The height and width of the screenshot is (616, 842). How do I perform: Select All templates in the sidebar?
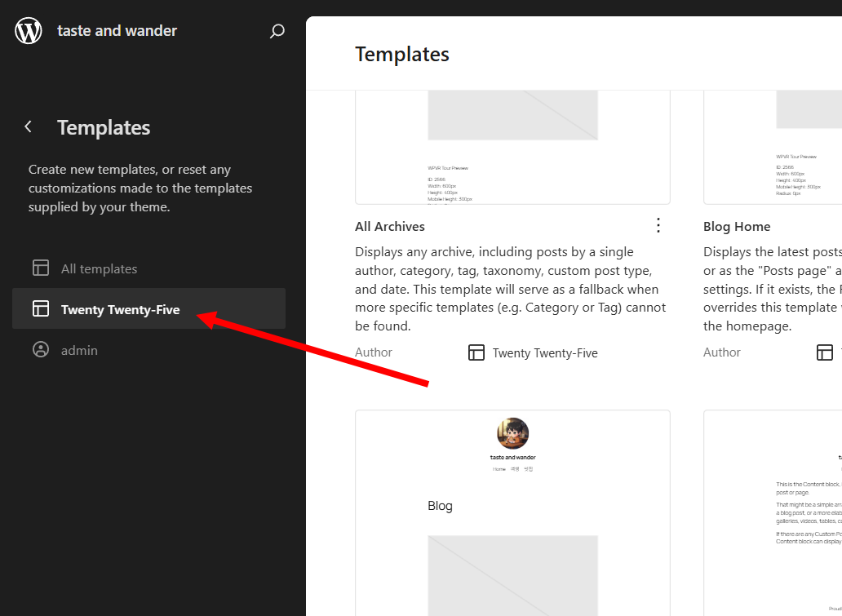[x=148, y=268]
